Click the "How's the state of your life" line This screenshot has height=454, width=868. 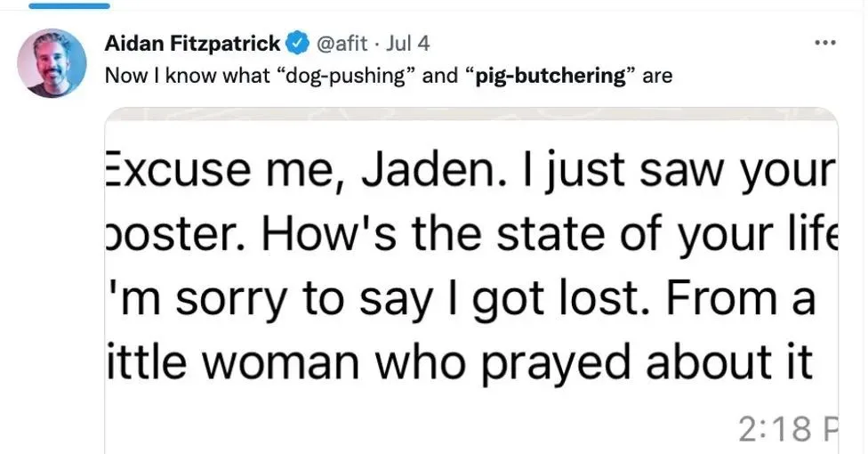(471, 235)
